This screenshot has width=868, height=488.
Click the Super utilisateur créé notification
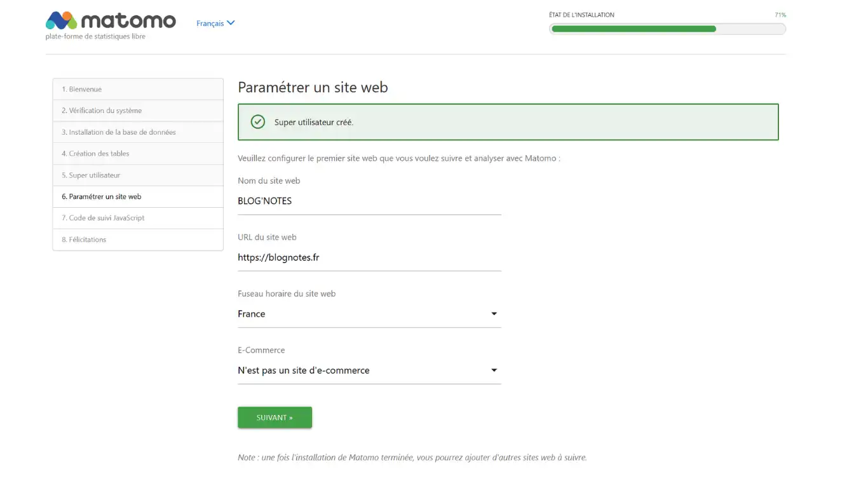click(x=508, y=122)
